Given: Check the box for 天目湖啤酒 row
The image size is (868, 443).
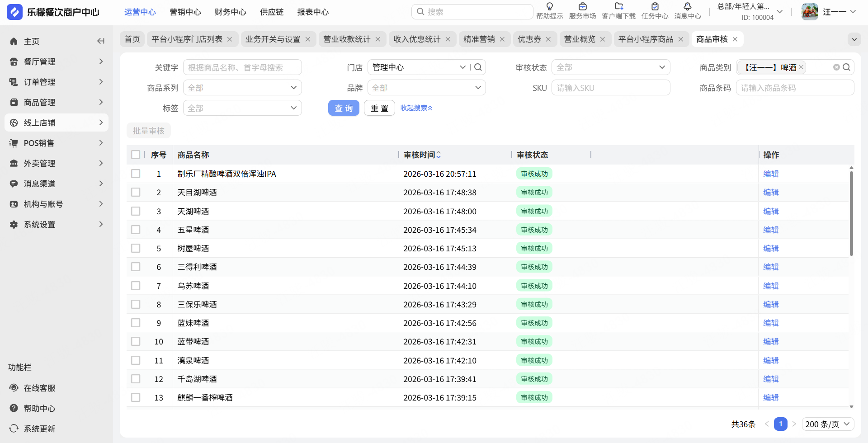Looking at the screenshot, I should click(136, 193).
